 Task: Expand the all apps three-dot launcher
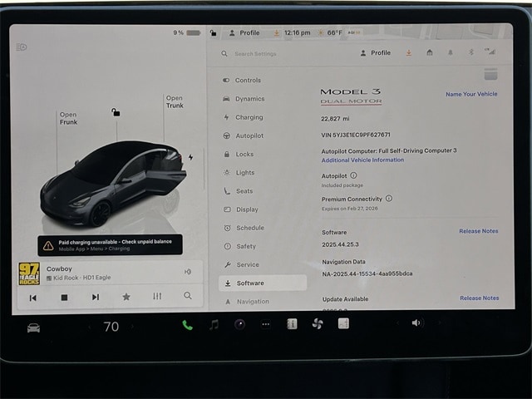point(266,324)
